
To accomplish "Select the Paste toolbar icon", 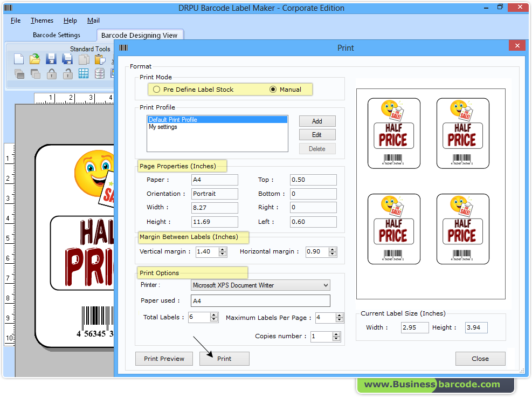I will click(100, 59).
